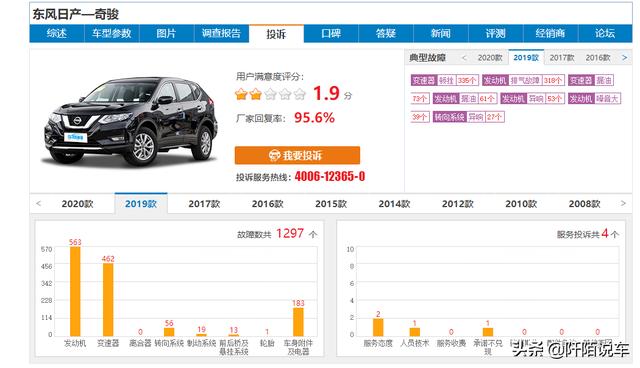Select 2020款 in typical faults panel

[x=490, y=58]
